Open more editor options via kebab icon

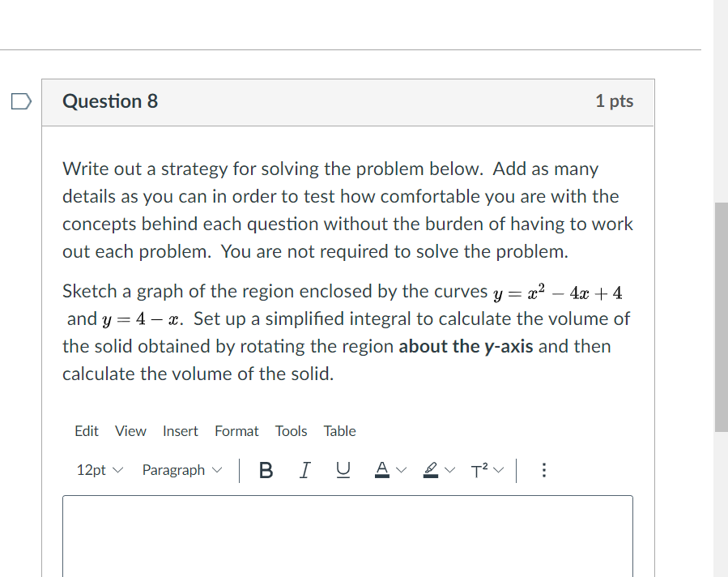(543, 470)
